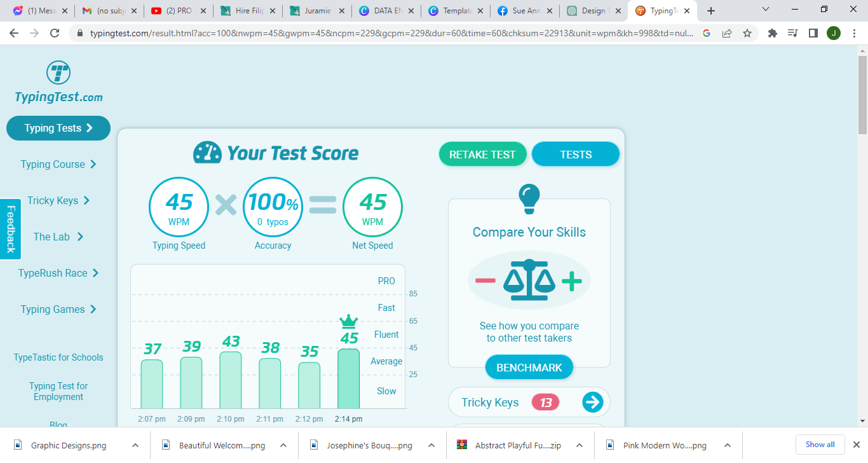Viewport: 868px width, 463px height.
Task: Click the Abstract Playful Fu zip file icon
Action: (x=462, y=445)
